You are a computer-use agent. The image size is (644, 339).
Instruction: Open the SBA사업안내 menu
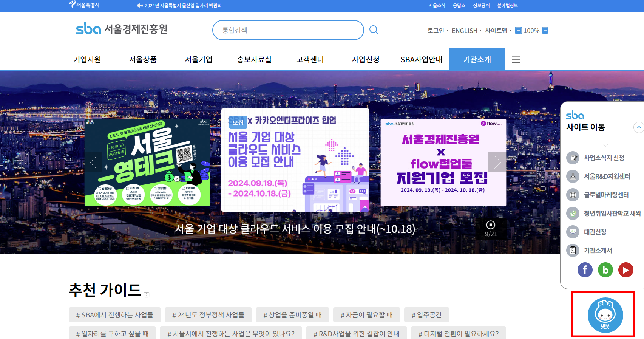click(x=422, y=59)
